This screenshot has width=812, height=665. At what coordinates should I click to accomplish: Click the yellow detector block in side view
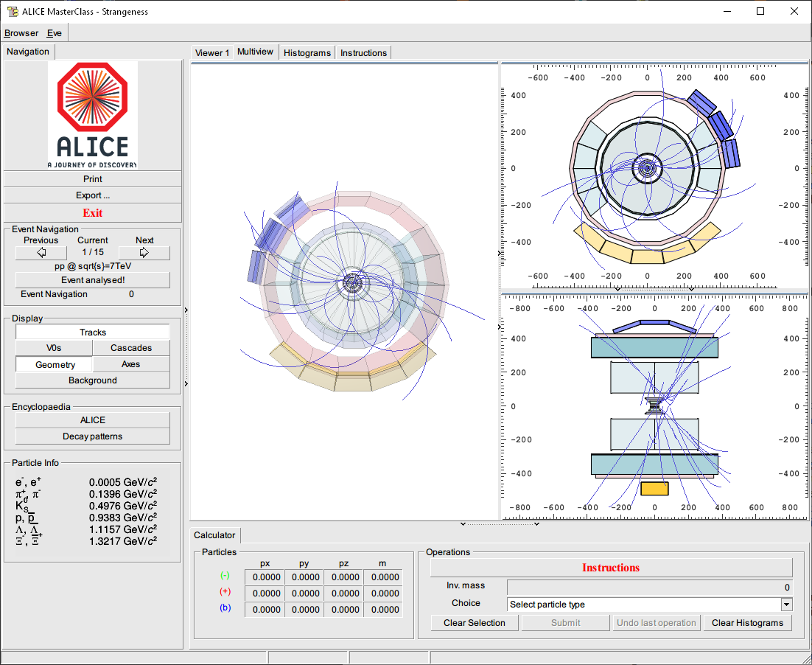654,488
